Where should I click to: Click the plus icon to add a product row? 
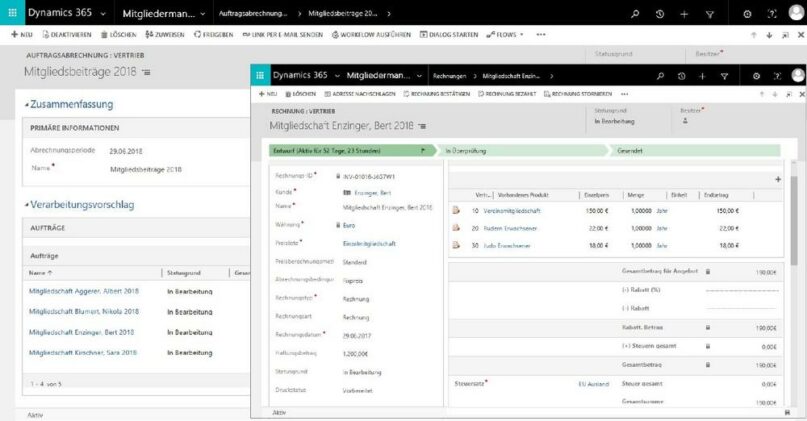(778, 179)
